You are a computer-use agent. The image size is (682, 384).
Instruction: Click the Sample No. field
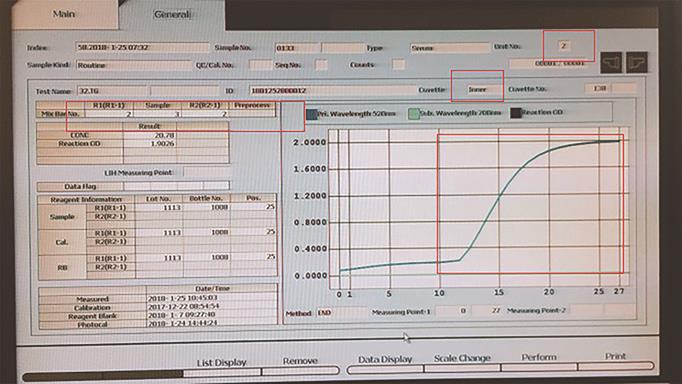click(298, 48)
